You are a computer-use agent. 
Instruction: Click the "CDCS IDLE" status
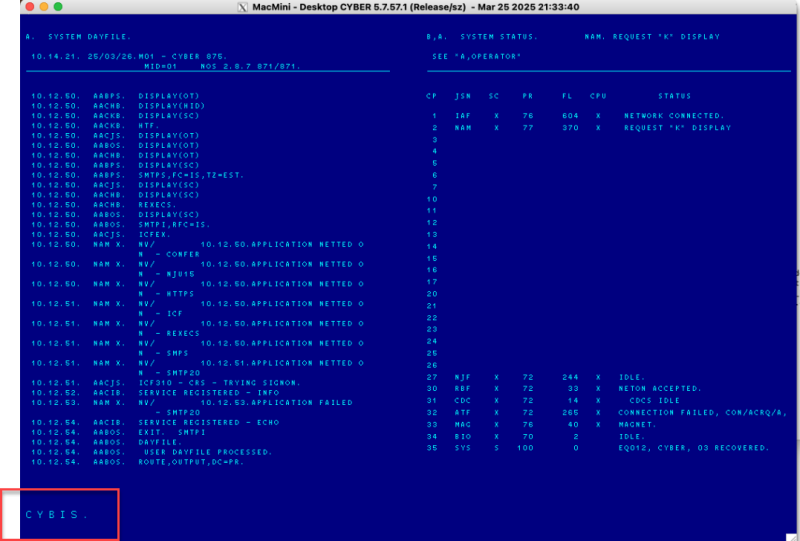(x=655, y=401)
